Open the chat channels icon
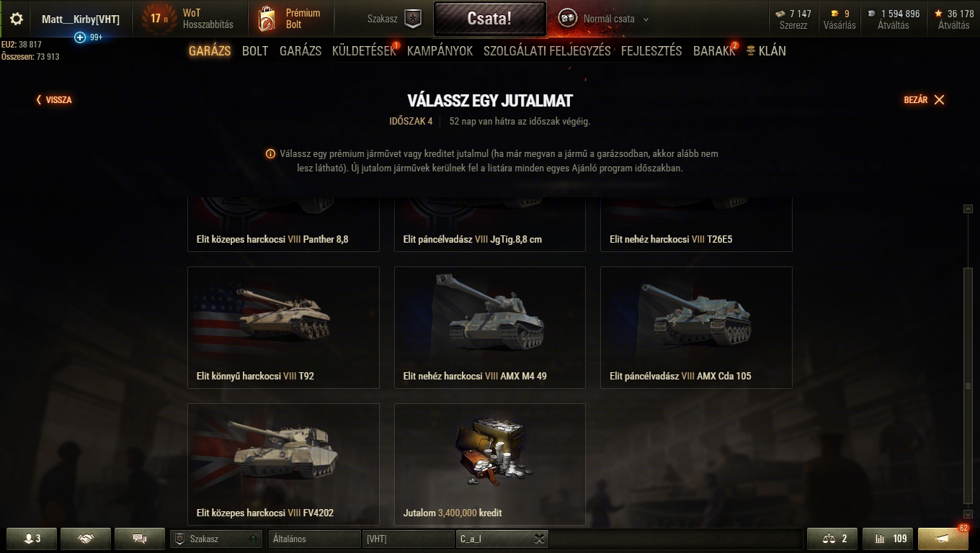 140,539
